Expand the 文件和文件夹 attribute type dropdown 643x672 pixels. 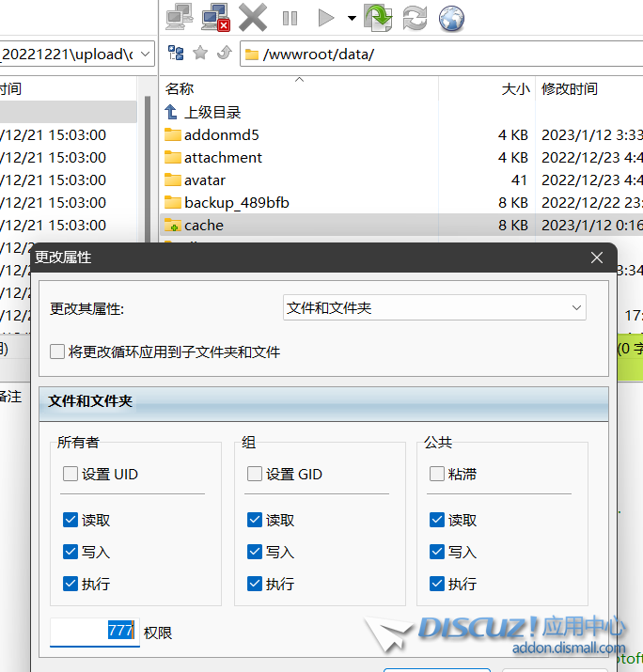tap(434, 307)
